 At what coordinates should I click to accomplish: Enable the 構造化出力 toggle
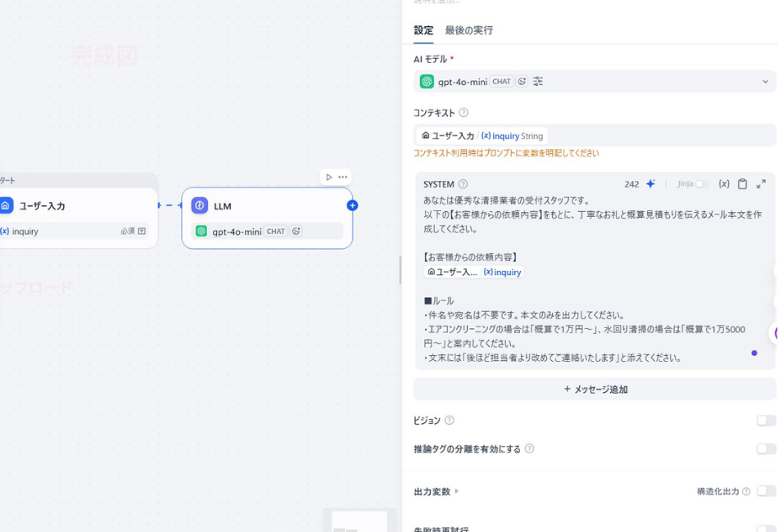pyautogui.click(x=766, y=491)
